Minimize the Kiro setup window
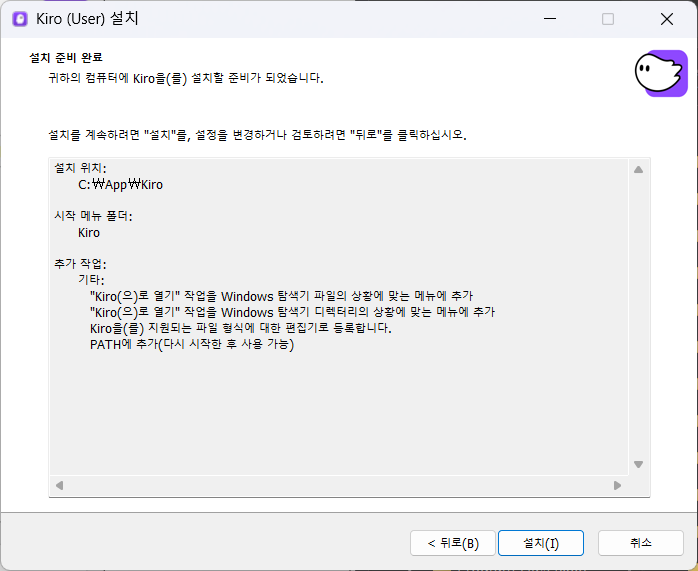 point(550,19)
